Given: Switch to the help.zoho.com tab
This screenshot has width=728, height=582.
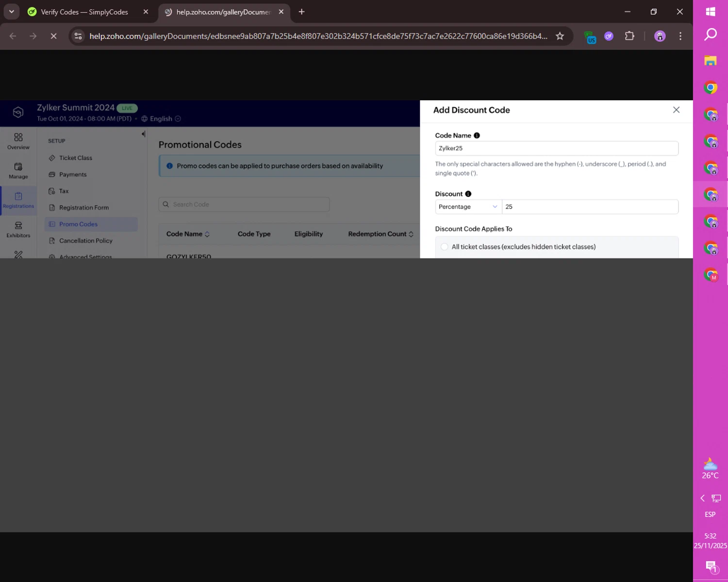Looking at the screenshot, I should click(223, 12).
